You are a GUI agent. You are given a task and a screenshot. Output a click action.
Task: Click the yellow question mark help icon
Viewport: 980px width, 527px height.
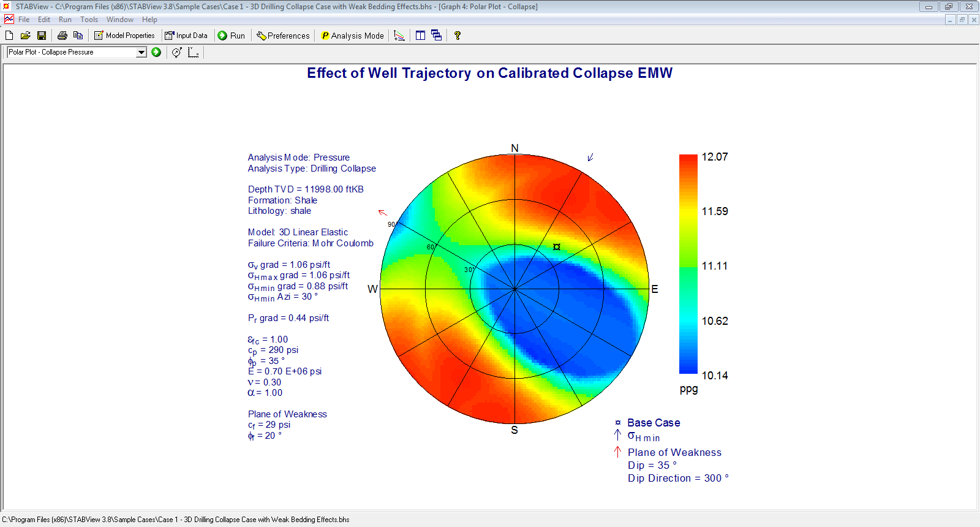[x=457, y=36]
